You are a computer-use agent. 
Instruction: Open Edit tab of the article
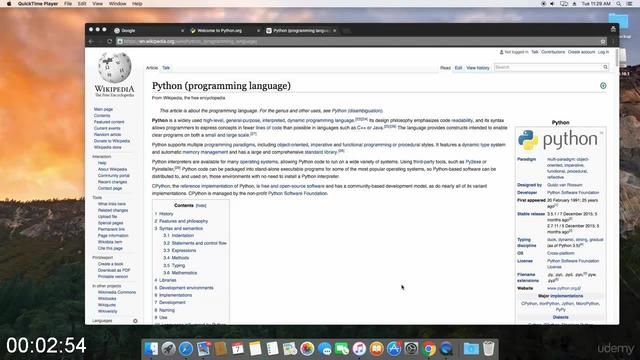click(x=458, y=68)
